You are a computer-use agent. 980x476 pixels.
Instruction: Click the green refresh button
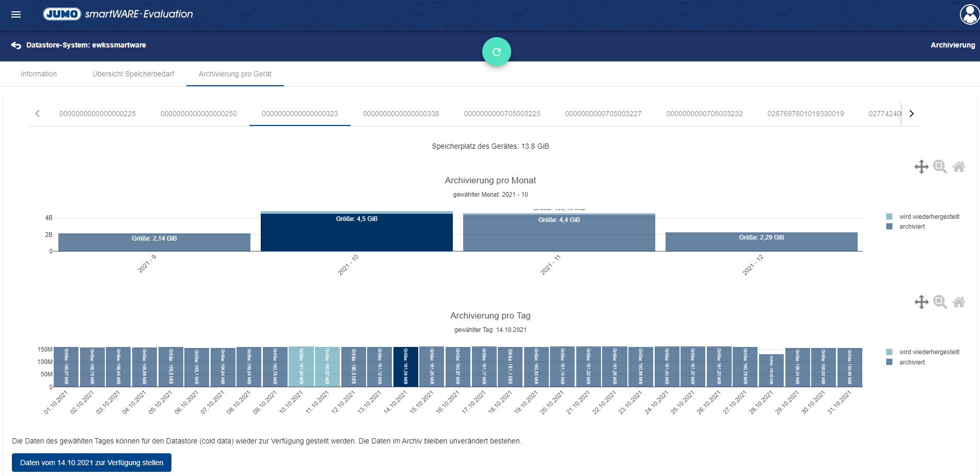click(x=496, y=52)
